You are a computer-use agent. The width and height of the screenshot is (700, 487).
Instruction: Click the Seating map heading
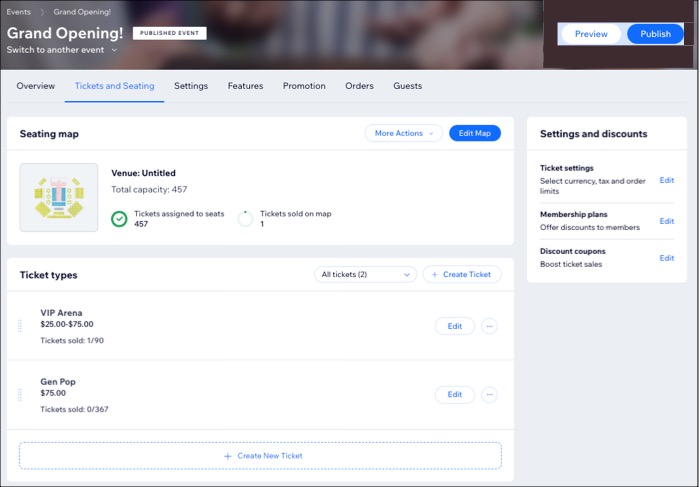click(49, 134)
